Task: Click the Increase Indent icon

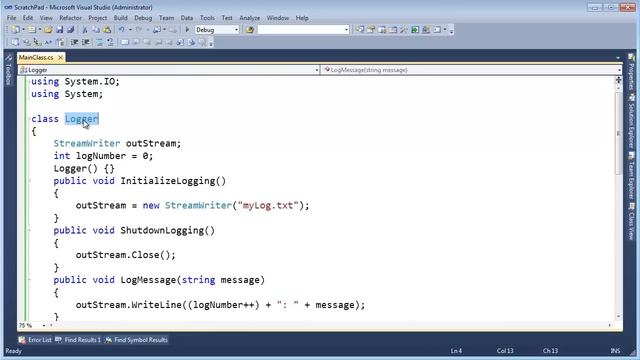Action: [86, 42]
